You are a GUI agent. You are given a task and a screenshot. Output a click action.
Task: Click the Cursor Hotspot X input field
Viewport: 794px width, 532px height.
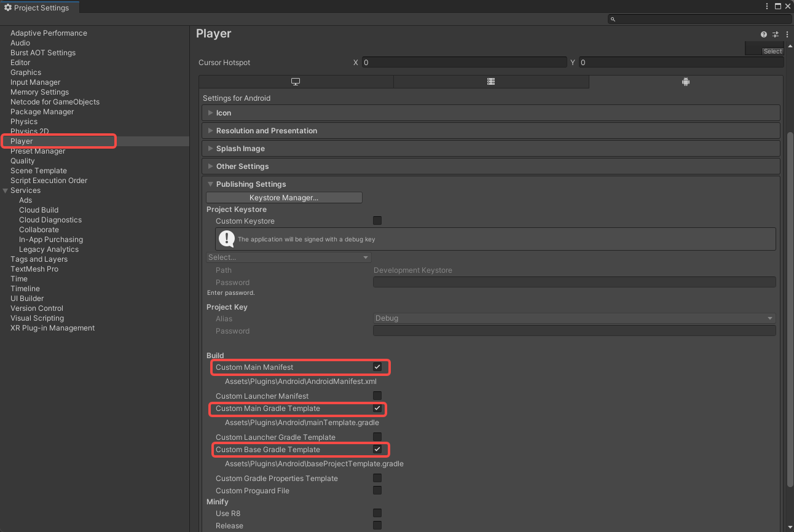463,63
